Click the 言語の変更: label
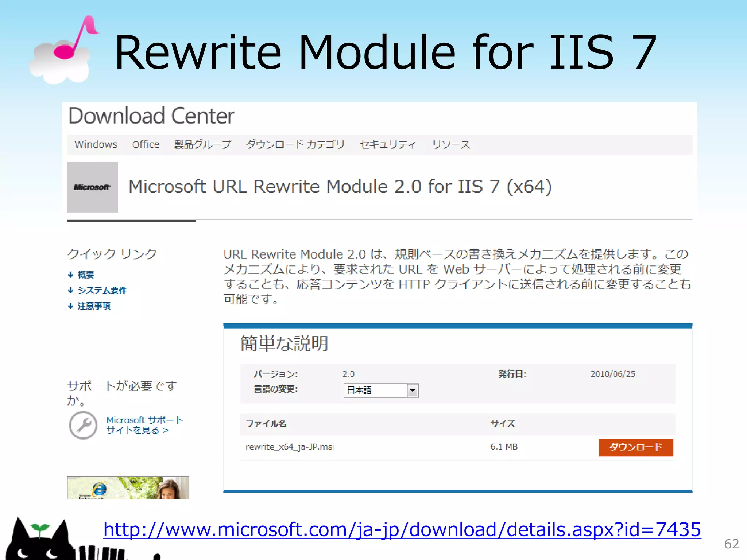 coord(276,389)
